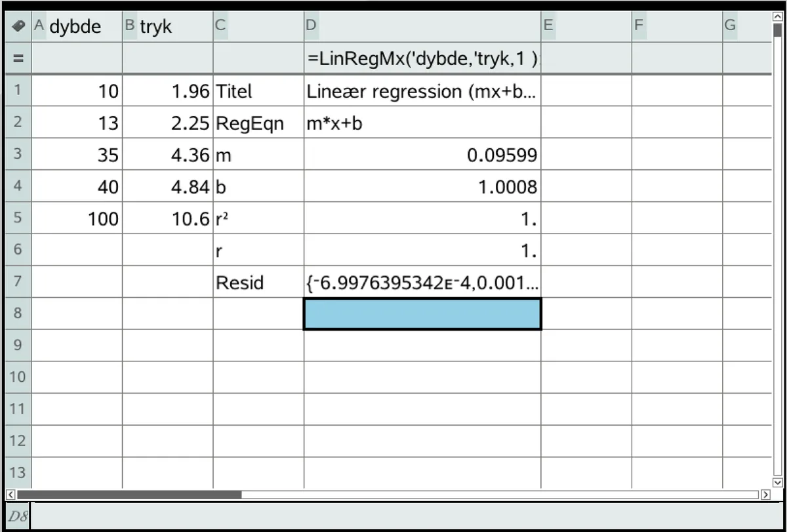This screenshot has width=787, height=532.
Task: Click the D8 entry line at the bottom
Action: tap(408, 517)
